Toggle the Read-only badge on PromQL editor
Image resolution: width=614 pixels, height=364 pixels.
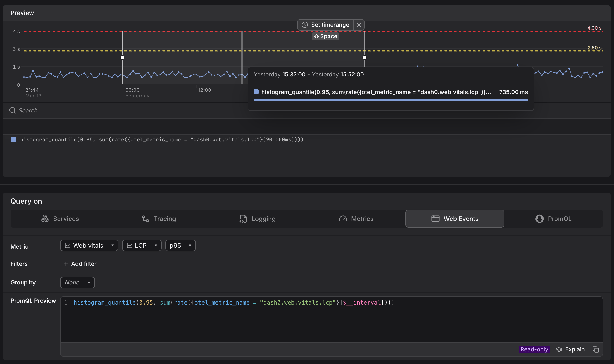(x=534, y=349)
